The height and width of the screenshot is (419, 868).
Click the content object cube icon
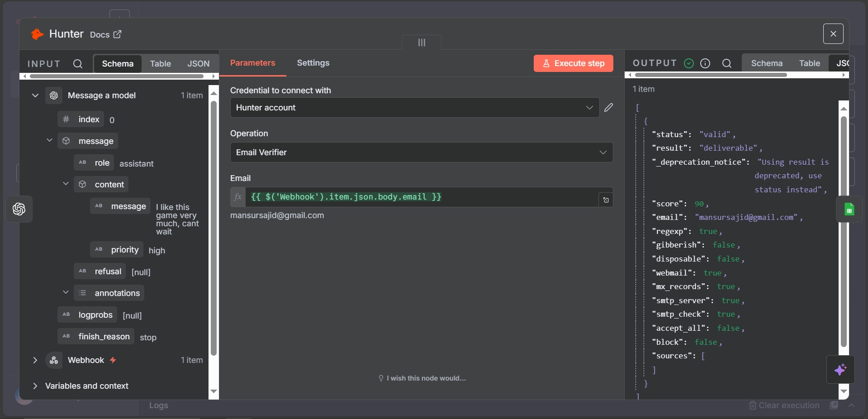pos(82,184)
